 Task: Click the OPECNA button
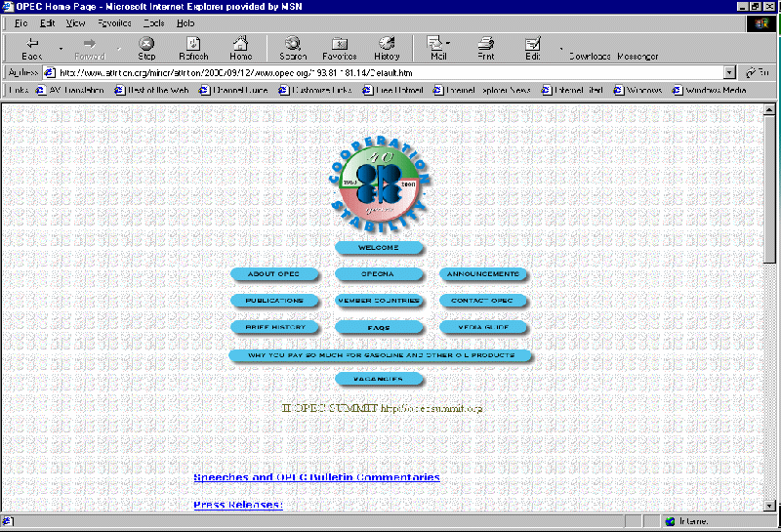(379, 274)
